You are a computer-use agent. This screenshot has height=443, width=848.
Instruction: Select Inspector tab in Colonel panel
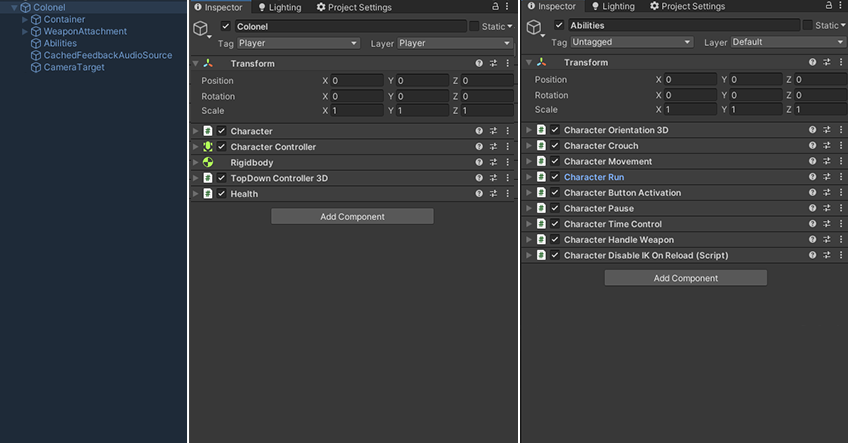pyautogui.click(x=218, y=7)
